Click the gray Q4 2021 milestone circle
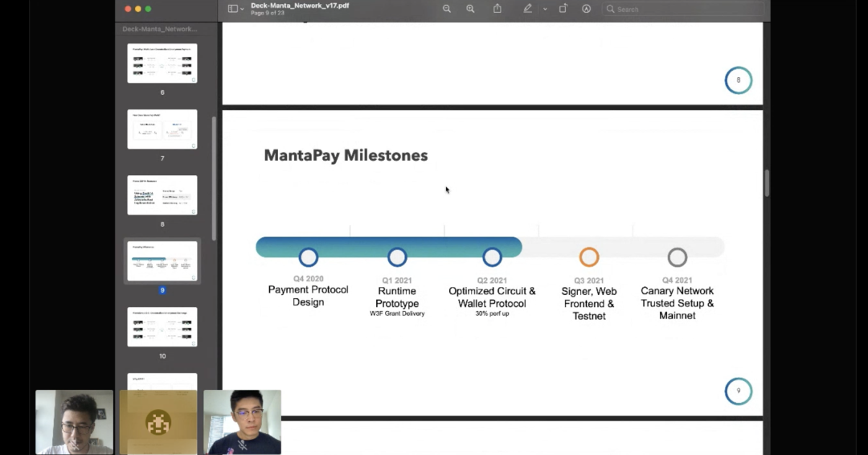This screenshot has width=868, height=455. (x=677, y=256)
